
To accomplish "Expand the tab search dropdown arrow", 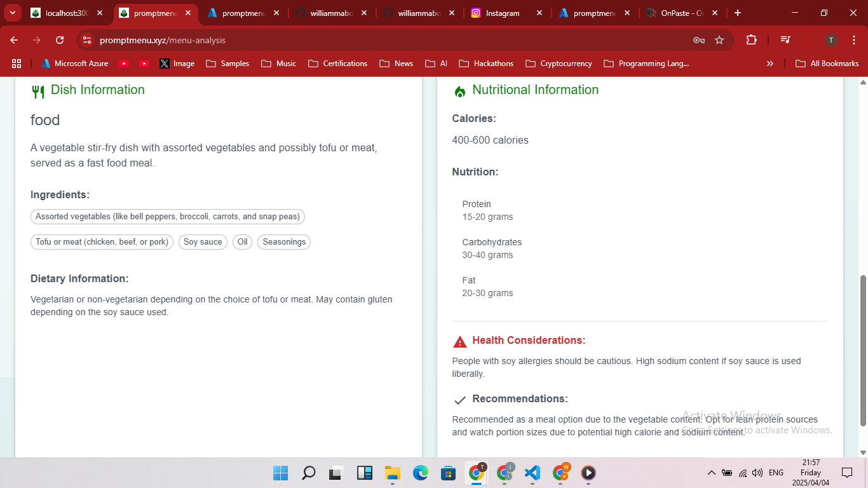I will [13, 13].
